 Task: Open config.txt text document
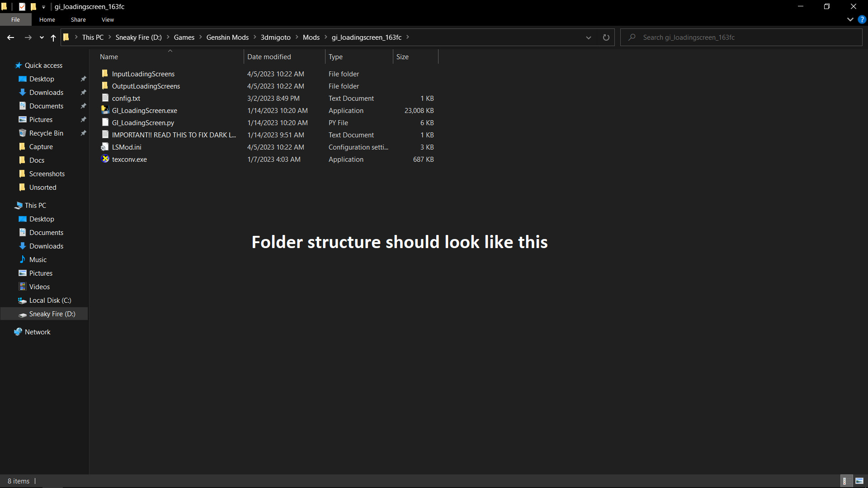click(x=126, y=98)
